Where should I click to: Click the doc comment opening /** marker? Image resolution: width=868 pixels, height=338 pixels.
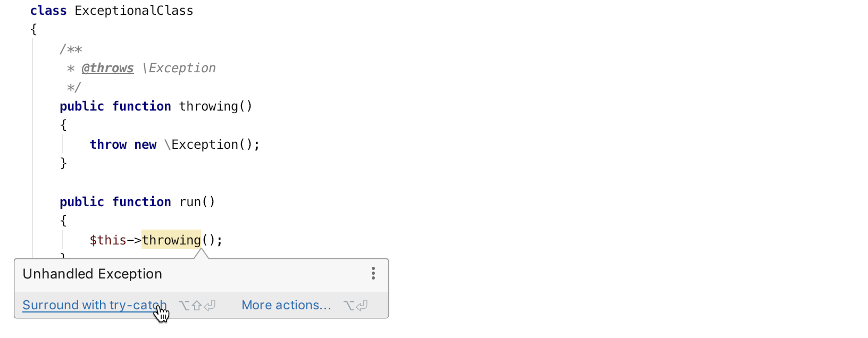click(71, 49)
